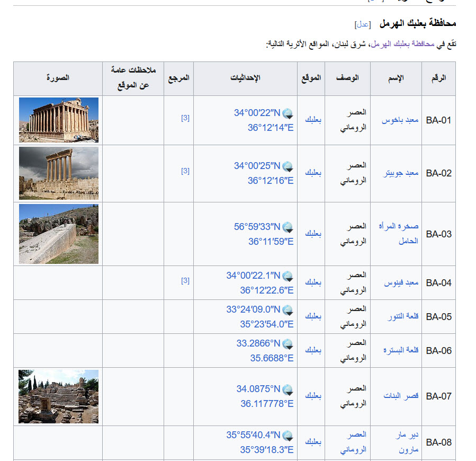Click العصر الروماني link in BA-08 row
The width and height of the screenshot is (476, 461).
click(353, 442)
